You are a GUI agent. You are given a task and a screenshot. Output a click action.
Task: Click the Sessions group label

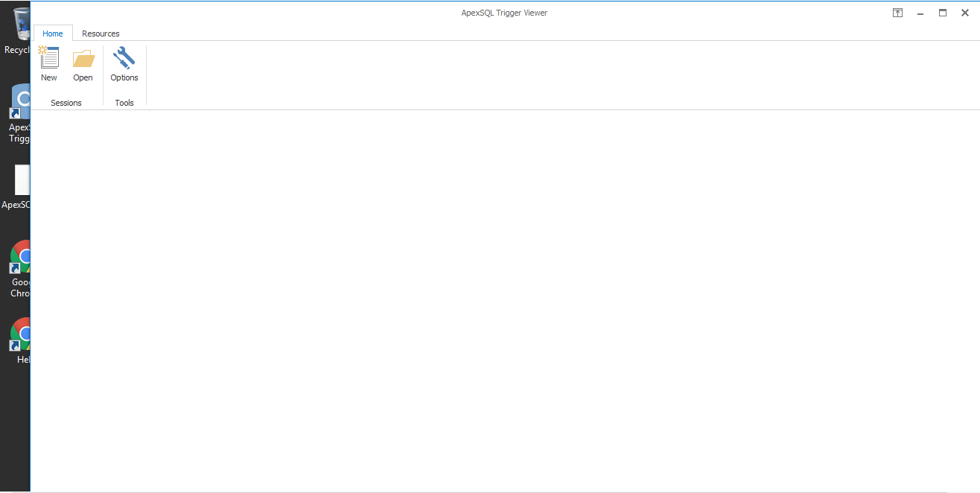(x=66, y=103)
